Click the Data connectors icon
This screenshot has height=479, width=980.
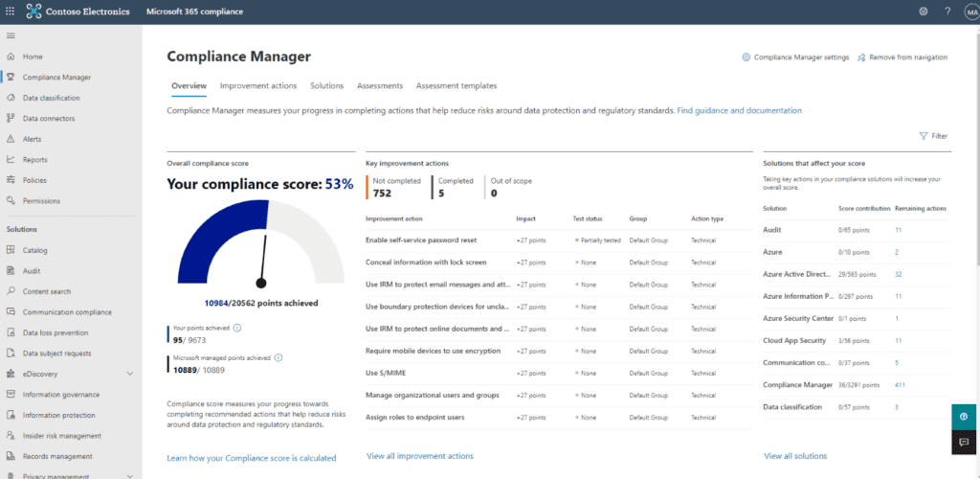(11, 118)
